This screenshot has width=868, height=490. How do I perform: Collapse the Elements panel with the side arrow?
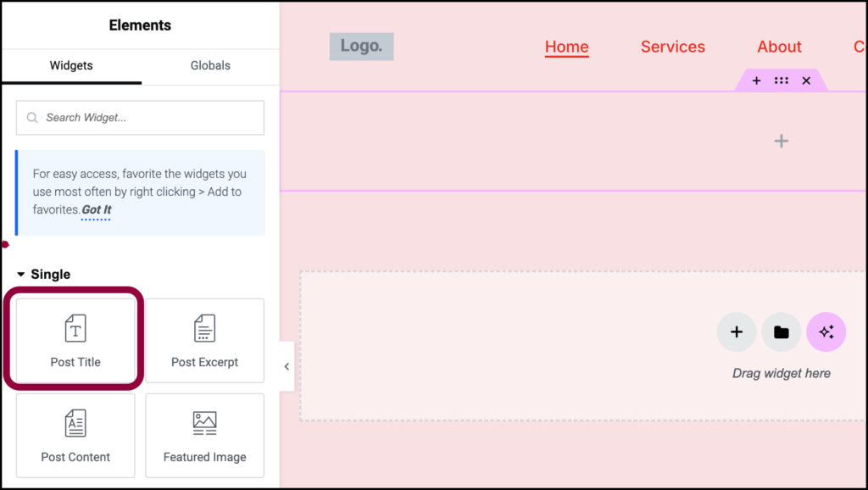point(286,366)
